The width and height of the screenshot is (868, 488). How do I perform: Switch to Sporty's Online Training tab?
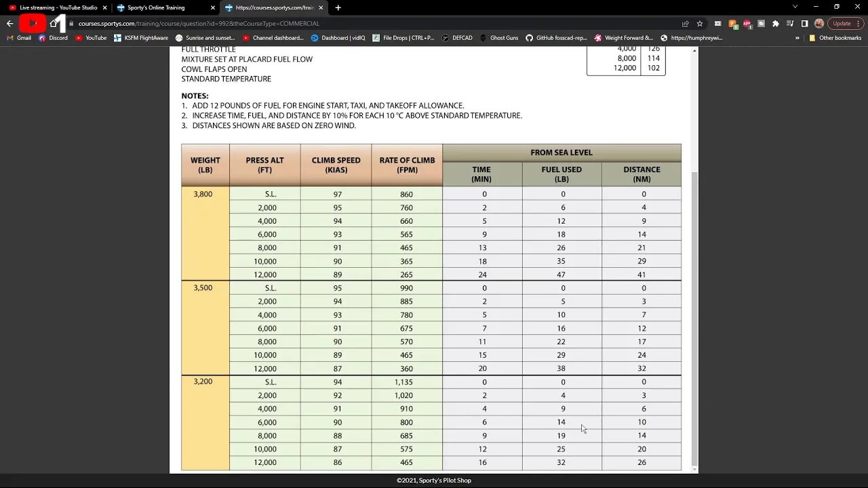pyautogui.click(x=165, y=7)
